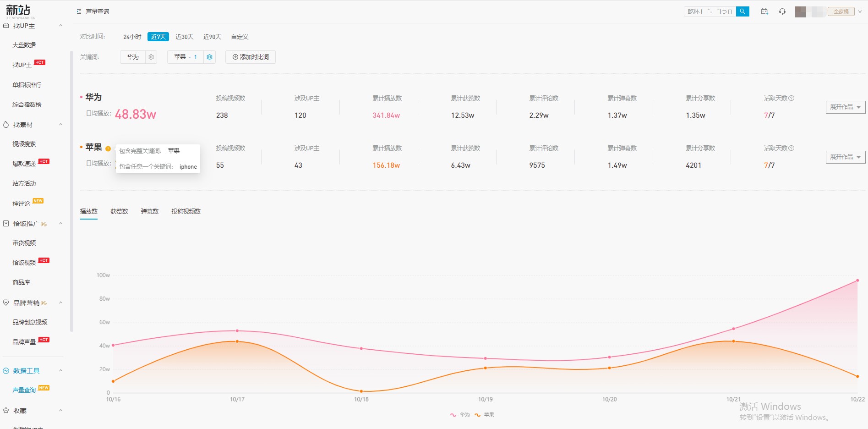868x429 pixels.
Task: Open 综合指数榜 in sidebar
Action: pyautogui.click(x=27, y=104)
